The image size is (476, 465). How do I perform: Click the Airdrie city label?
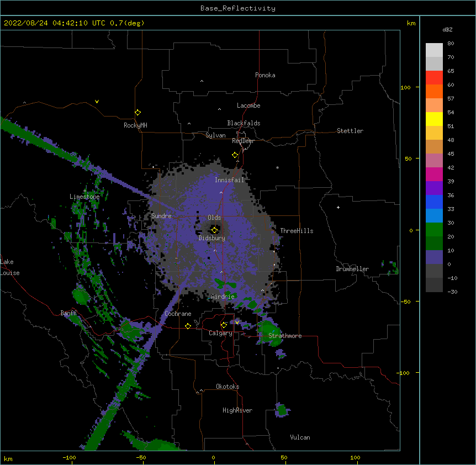point(223,297)
